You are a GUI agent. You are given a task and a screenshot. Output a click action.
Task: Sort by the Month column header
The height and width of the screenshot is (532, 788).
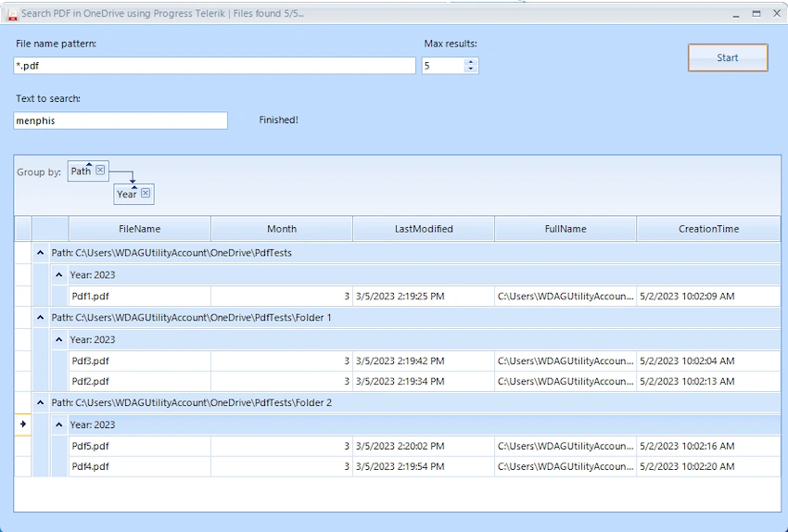(282, 229)
